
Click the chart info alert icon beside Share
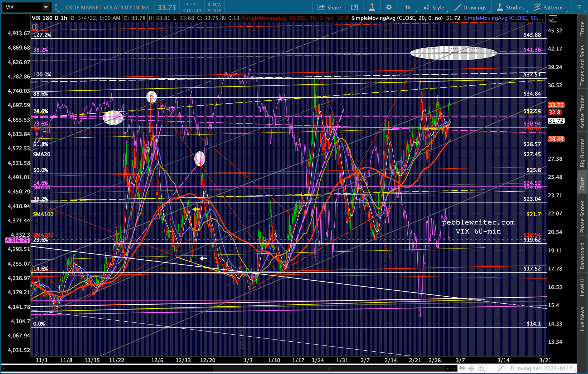(x=354, y=7)
